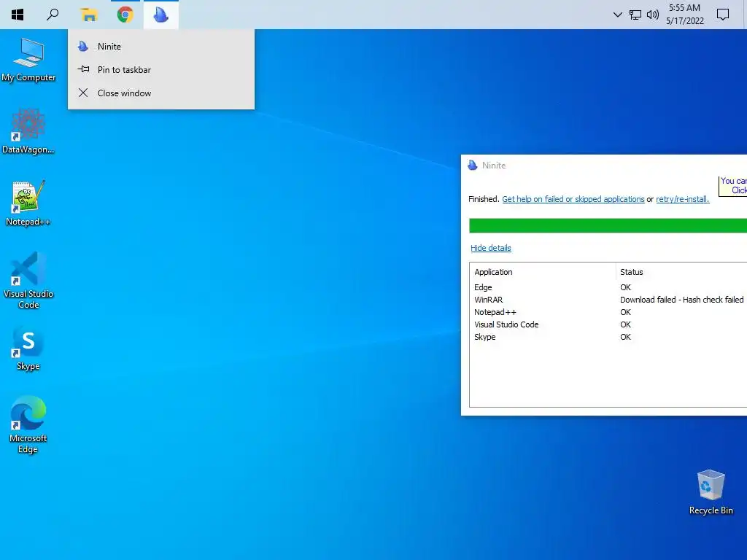
Task: Choose Pin to taskbar in jump list
Action: pyautogui.click(x=161, y=69)
